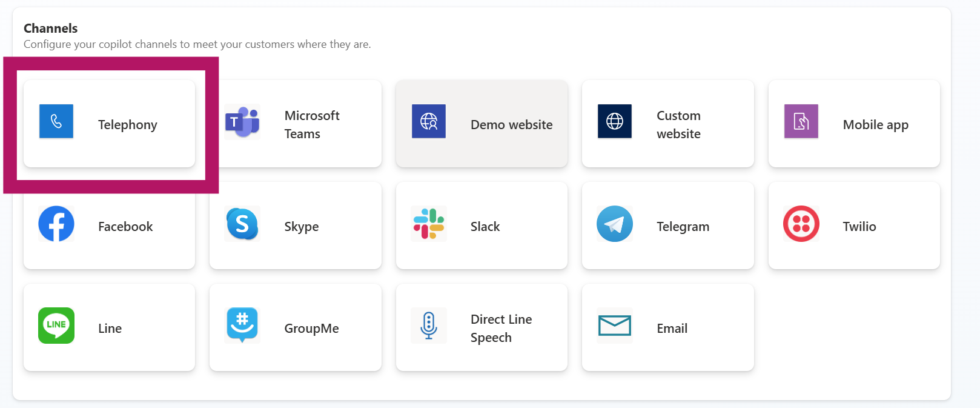Viewport: 980px width, 408px height.
Task: Open the Telephony channel label
Action: coord(128,125)
